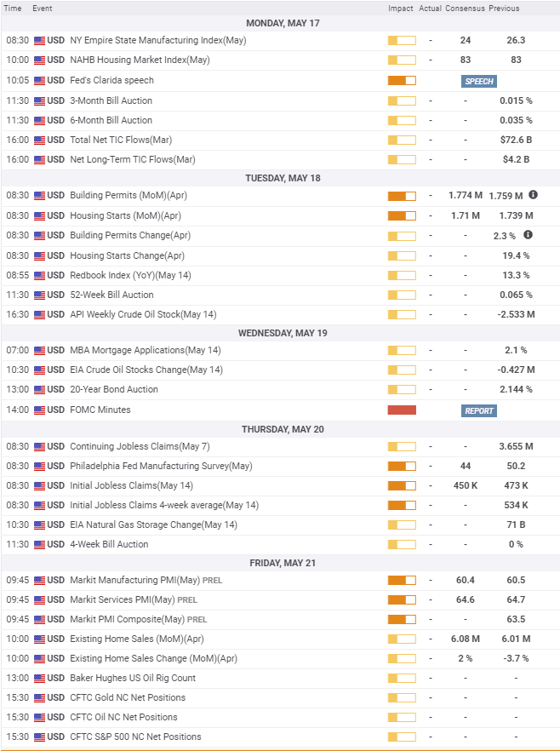Viewport: 560px width, 751px height.
Task: Click the US flag on the FOMC Minutes row
Action: (x=39, y=410)
